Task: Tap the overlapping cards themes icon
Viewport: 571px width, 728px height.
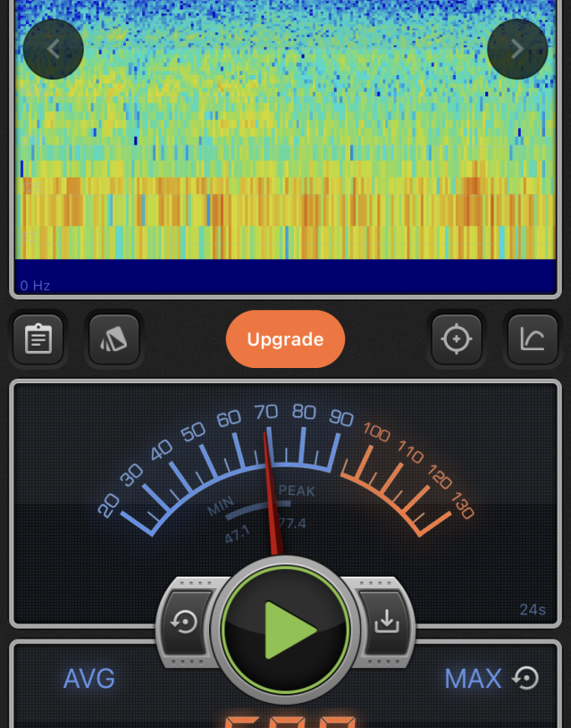Action: click(114, 339)
